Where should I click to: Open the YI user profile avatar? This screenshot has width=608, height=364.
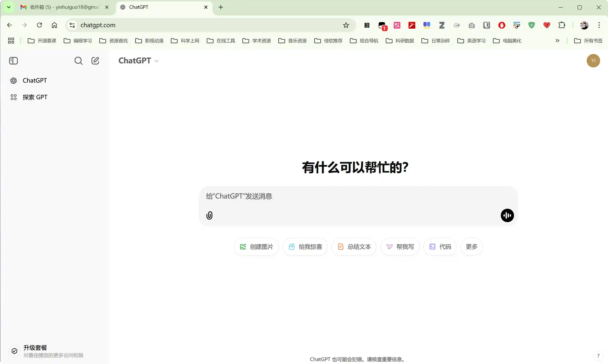coord(593,61)
